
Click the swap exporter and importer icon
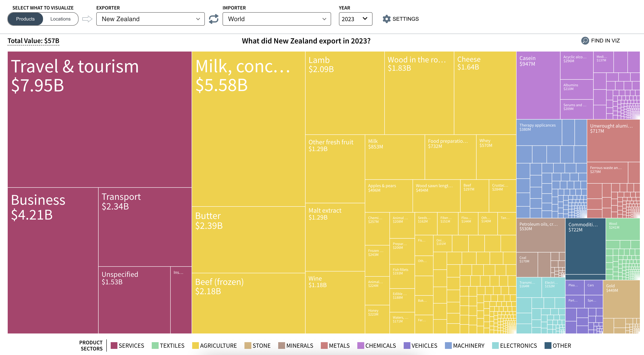pos(213,19)
